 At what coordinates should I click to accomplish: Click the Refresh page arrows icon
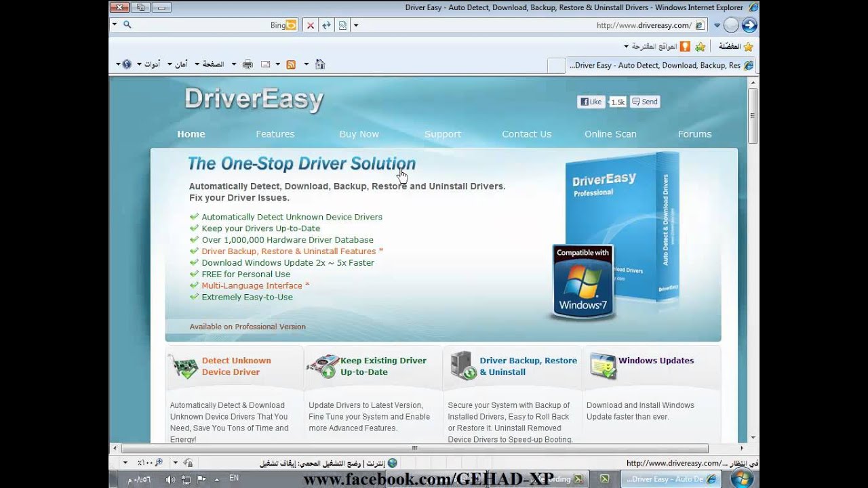(326, 25)
